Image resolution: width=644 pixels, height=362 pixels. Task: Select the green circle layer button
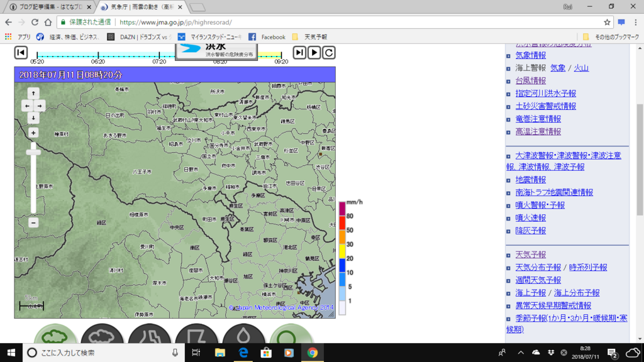(291, 334)
